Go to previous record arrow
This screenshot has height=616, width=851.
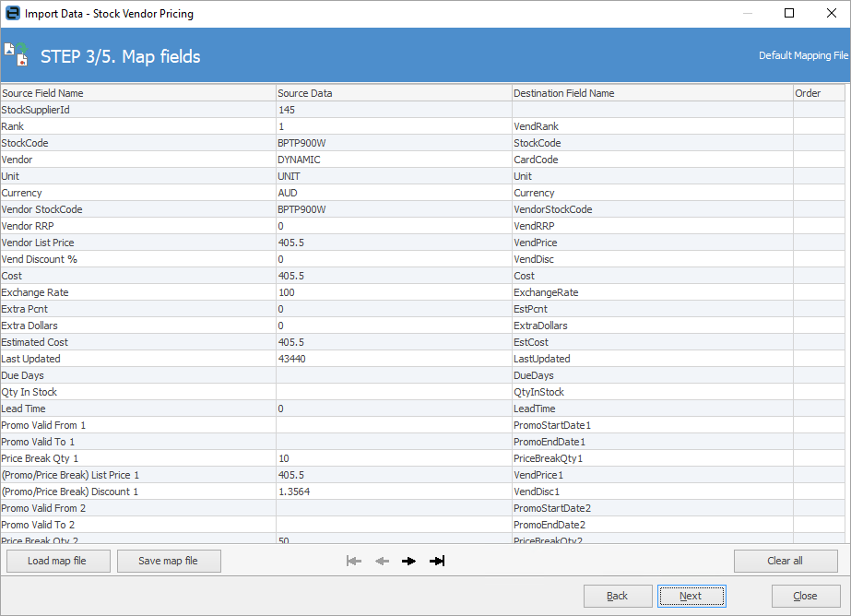coord(382,561)
